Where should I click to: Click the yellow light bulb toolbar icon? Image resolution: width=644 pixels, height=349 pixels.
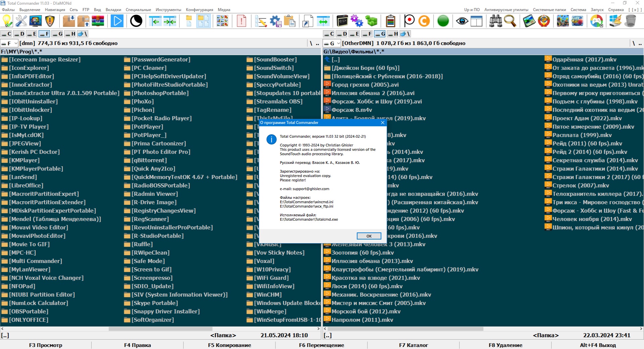tap(7, 21)
